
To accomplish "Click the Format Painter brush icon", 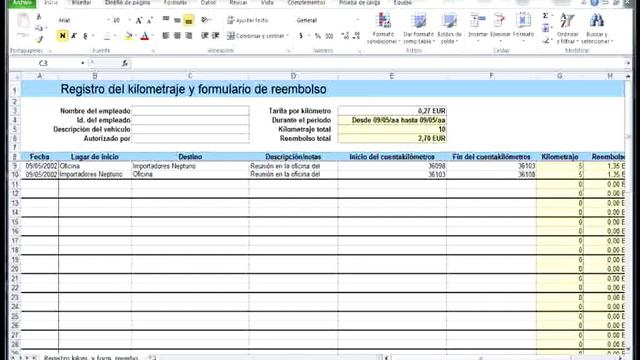I will pos(39,40).
